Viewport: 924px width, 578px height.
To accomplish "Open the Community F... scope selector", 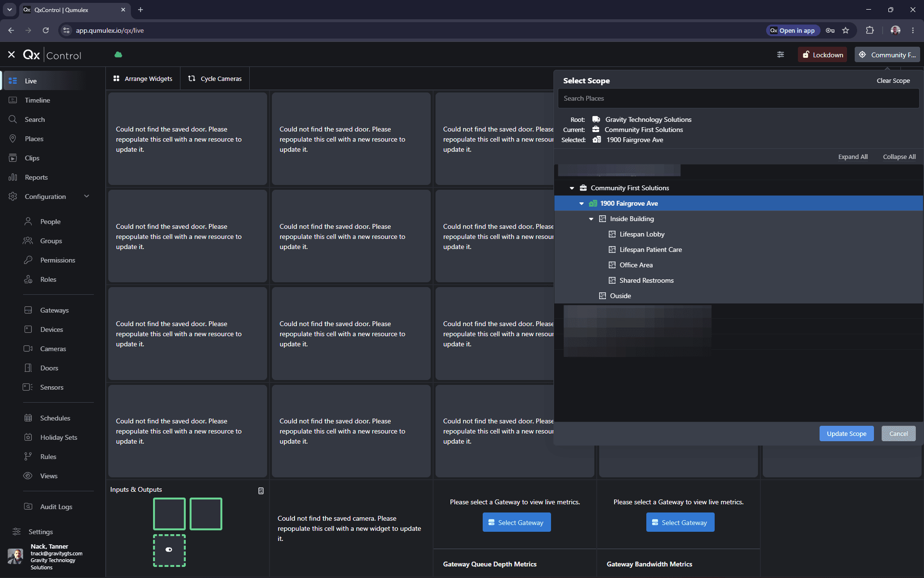I will (x=887, y=55).
